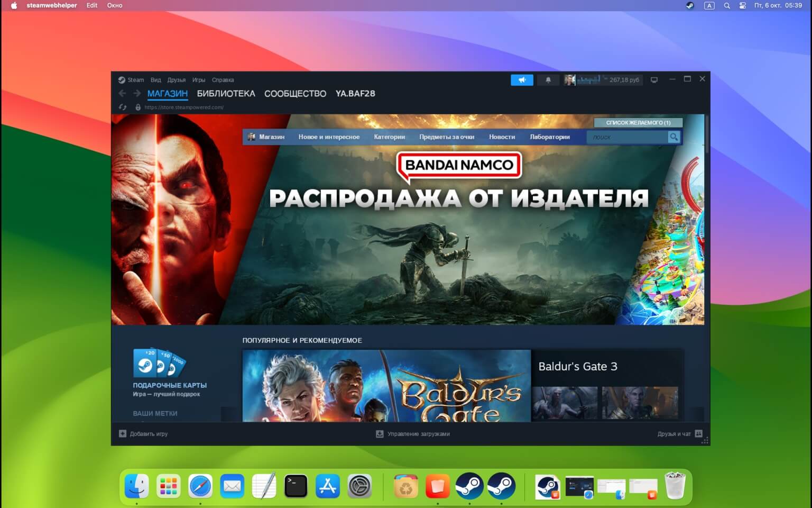The width and height of the screenshot is (812, 508).
Task: Open the notifications bell
Action: coord(548,80)
